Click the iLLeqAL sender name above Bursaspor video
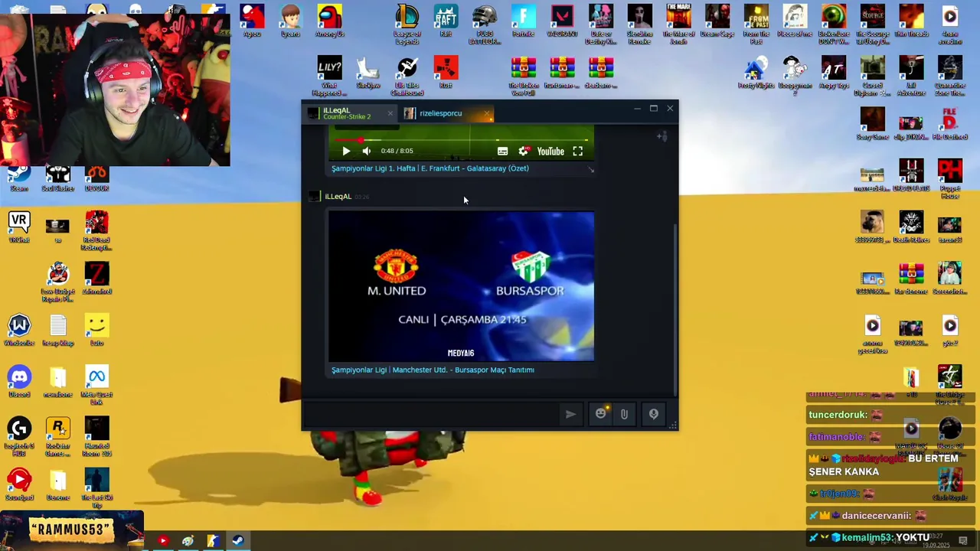Image resolution: width=980 pixels, height=551 pixels. tap(338, 197)
